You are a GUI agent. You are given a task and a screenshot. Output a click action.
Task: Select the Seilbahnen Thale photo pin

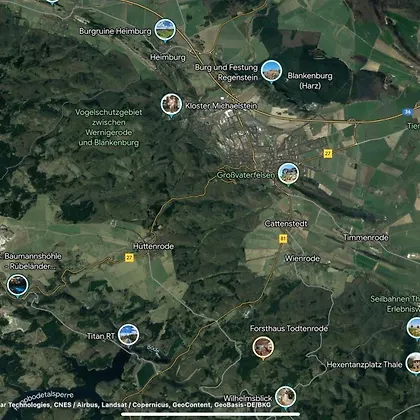414,328
